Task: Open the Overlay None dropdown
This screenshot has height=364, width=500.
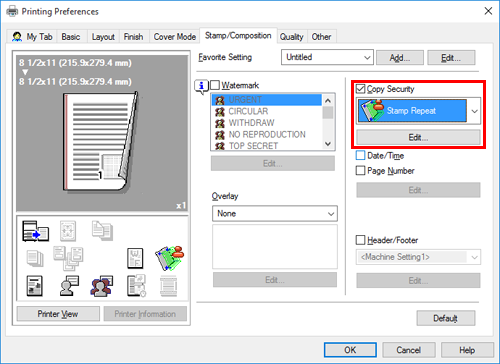Action: tap(275, 214)
